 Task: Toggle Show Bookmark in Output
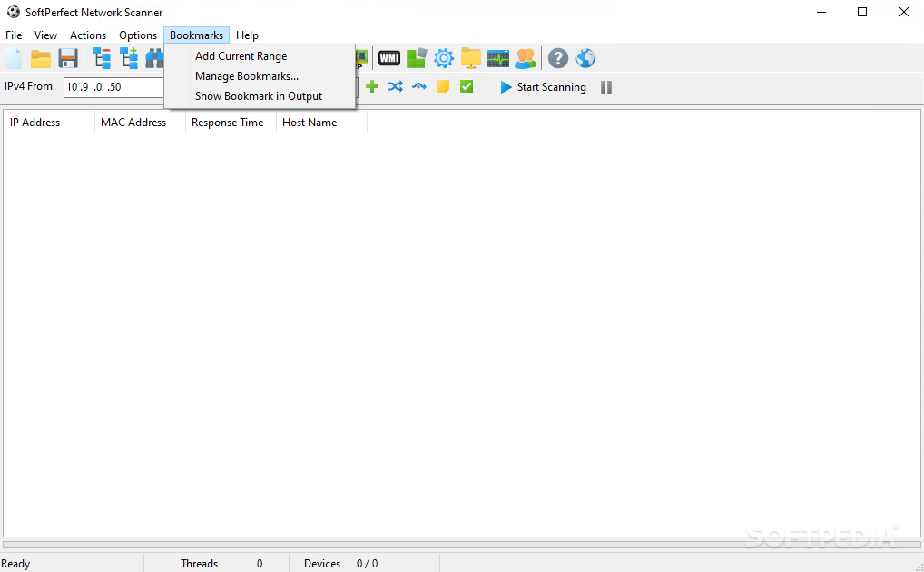coord(260,96)
